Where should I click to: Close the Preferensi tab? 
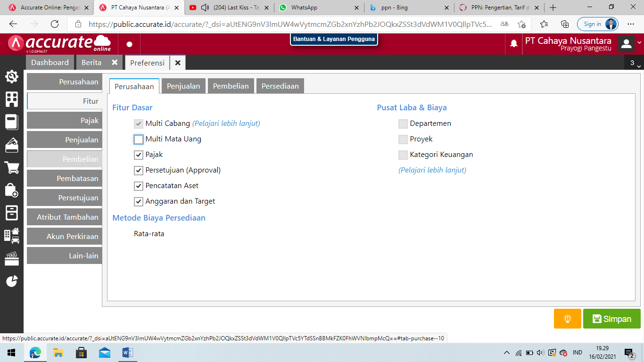[x=178, y=63]
